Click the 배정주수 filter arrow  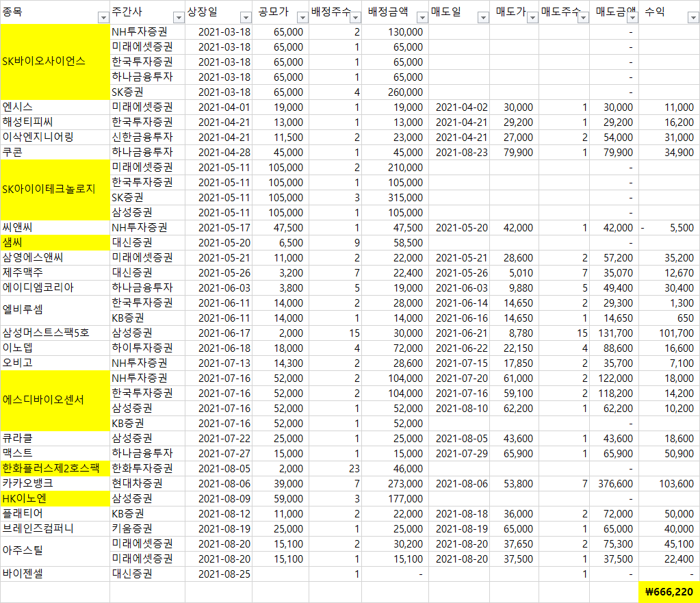(x=355, y=18)
